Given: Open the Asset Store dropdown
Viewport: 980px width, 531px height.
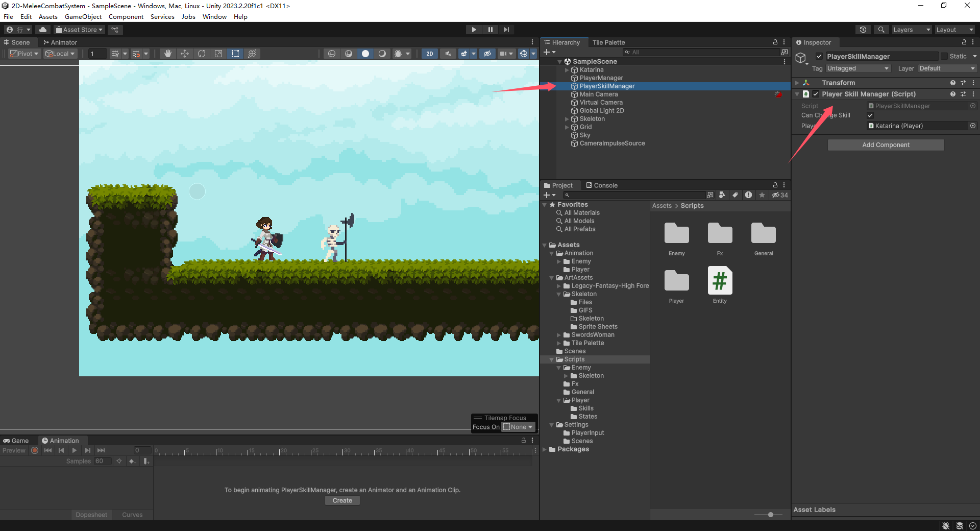Looking at the screenshot, I should coord(79,30).
